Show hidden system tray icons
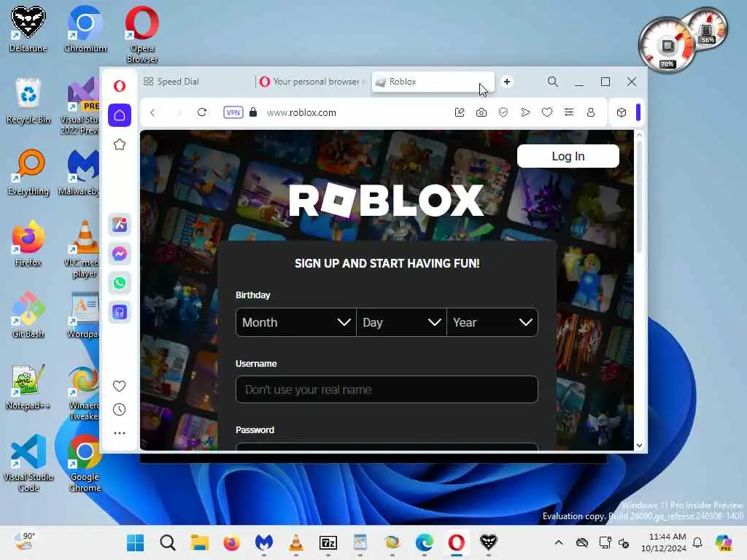747x560 pixels. tap(559, 542)
